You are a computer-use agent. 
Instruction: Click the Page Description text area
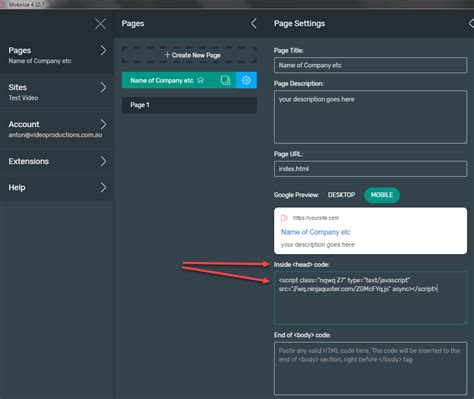[x=370, y=117]
